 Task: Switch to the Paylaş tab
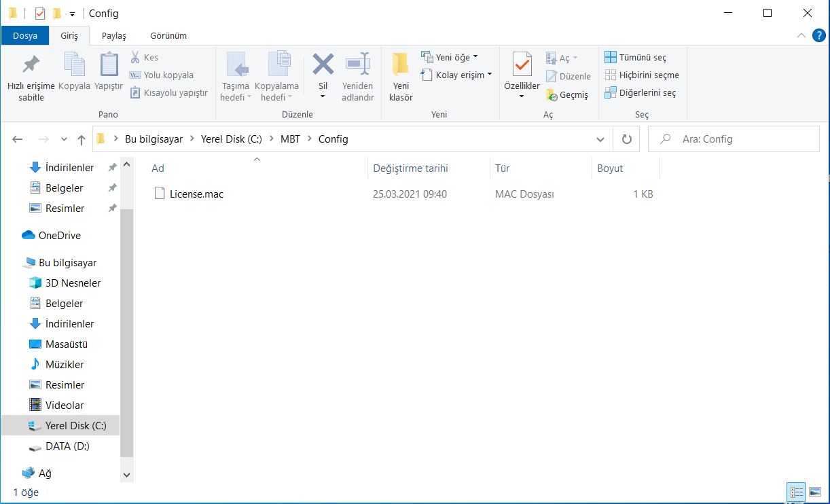pyautogui.click(x=113, y=35)
